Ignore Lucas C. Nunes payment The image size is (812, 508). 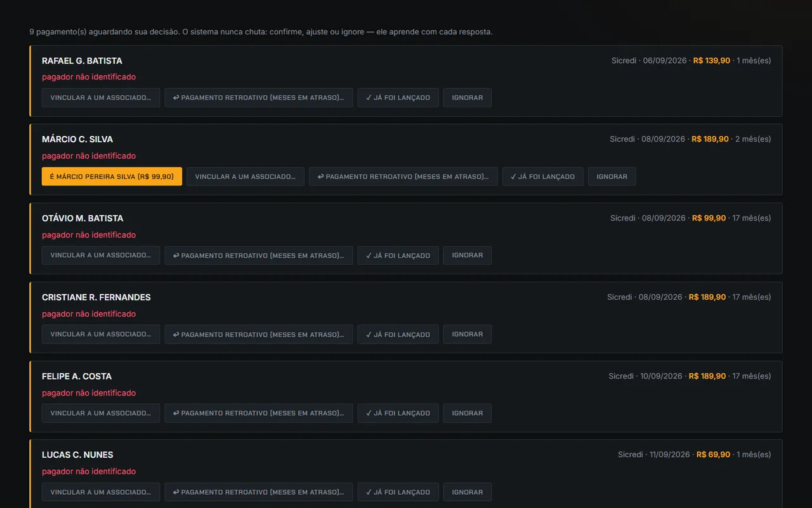(x=468, y=491)
